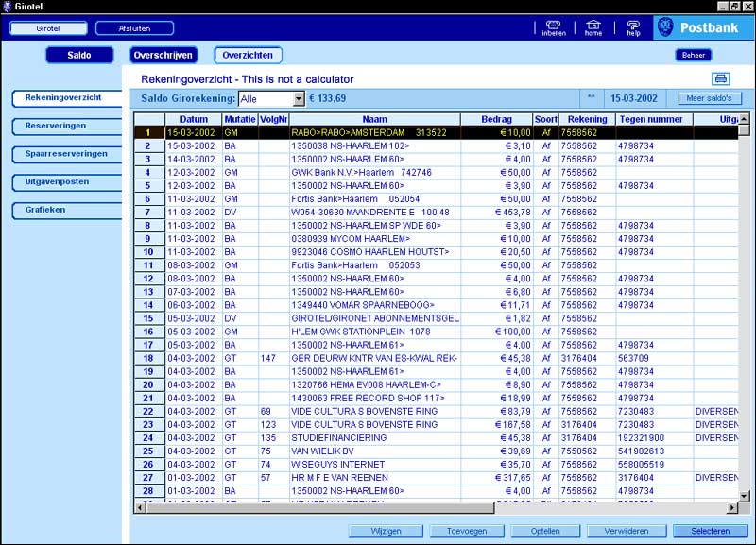Open Spaarreserveringen in the sidebar
The width and height of the screenshot is (756, 545).
(x=66, y=154)
